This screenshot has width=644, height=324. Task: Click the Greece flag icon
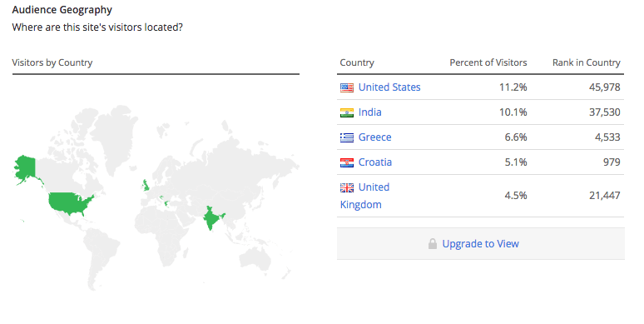click(347, 137)
